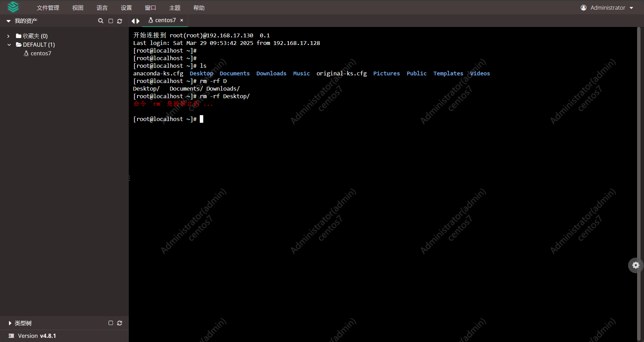Click the Administrator user account icon
Screen dimensions: 644x342
pos(583,7)
